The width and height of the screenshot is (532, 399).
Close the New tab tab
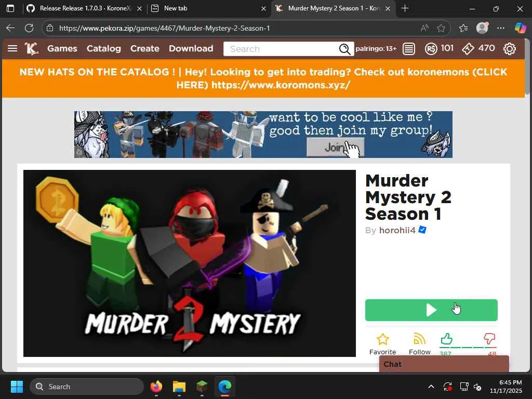[x=263, y=9]
